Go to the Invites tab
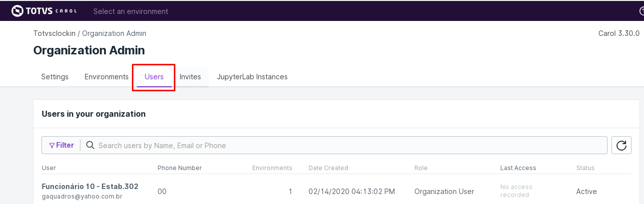This screenshot has height=204, width=644. coord(190,77)
